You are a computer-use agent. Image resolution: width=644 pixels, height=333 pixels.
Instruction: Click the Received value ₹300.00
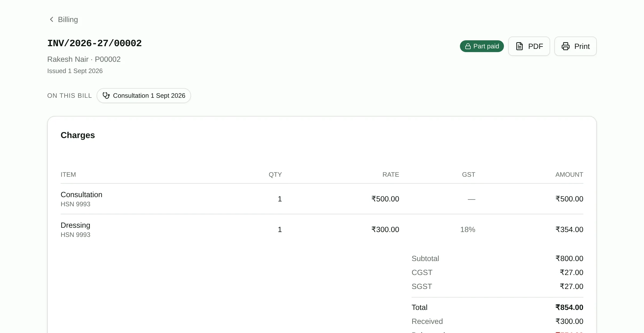pos(569,321)
